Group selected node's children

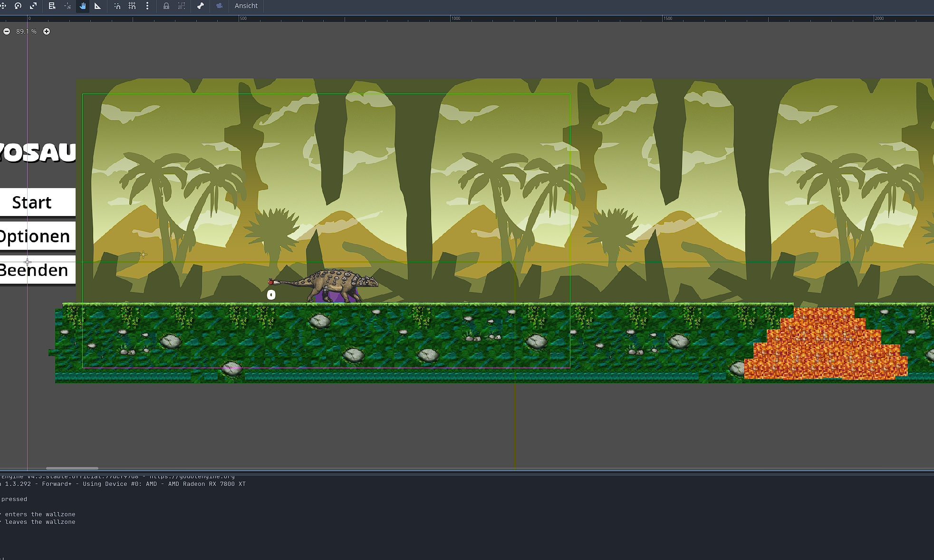(182, 6)
